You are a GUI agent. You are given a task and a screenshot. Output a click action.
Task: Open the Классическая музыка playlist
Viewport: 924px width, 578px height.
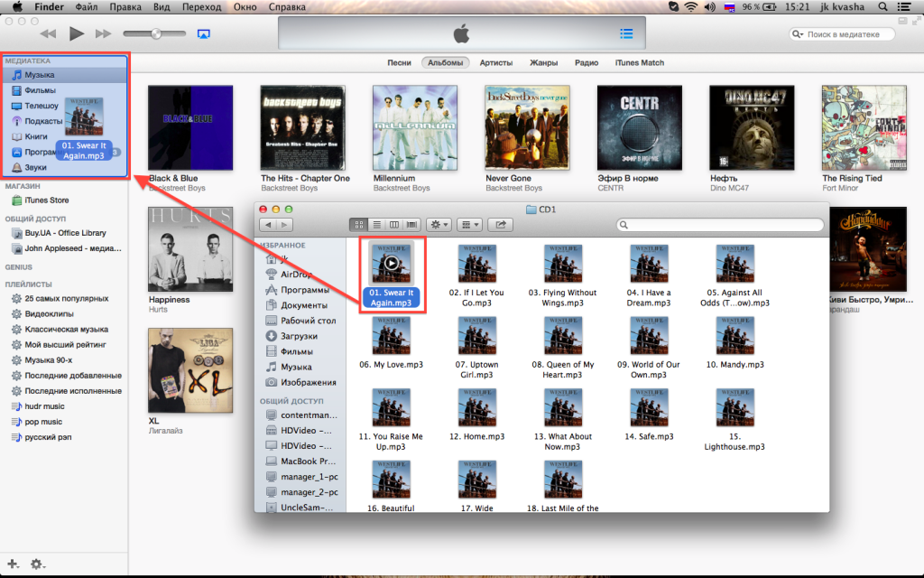[65, 329]
